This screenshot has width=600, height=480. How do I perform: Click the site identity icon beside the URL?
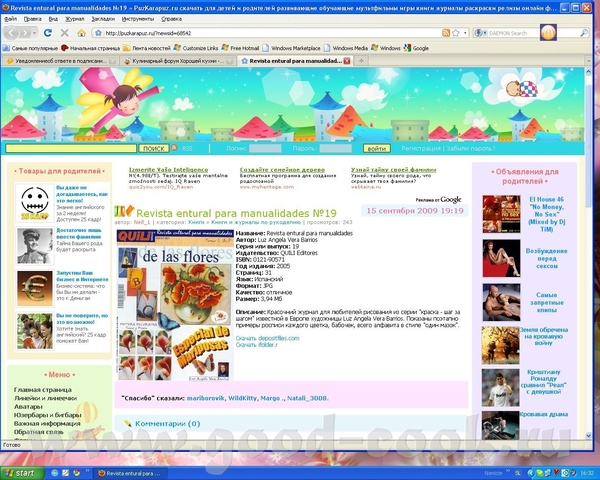tap(98, 33)
